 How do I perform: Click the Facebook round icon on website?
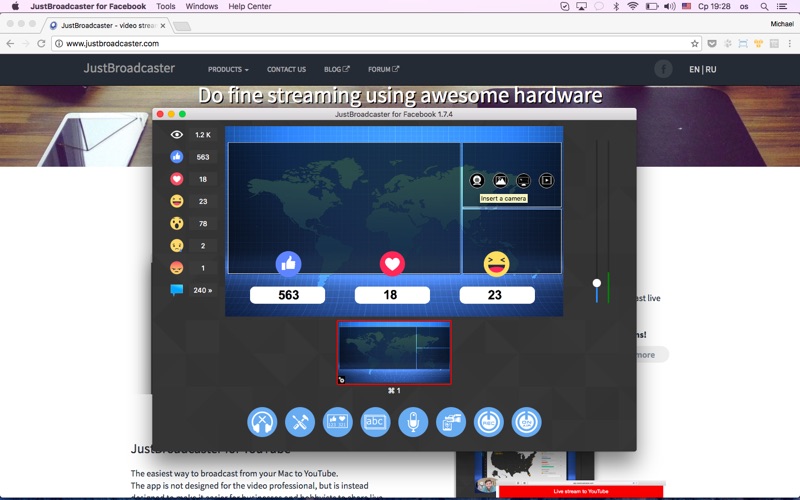(x=663, y=68)
